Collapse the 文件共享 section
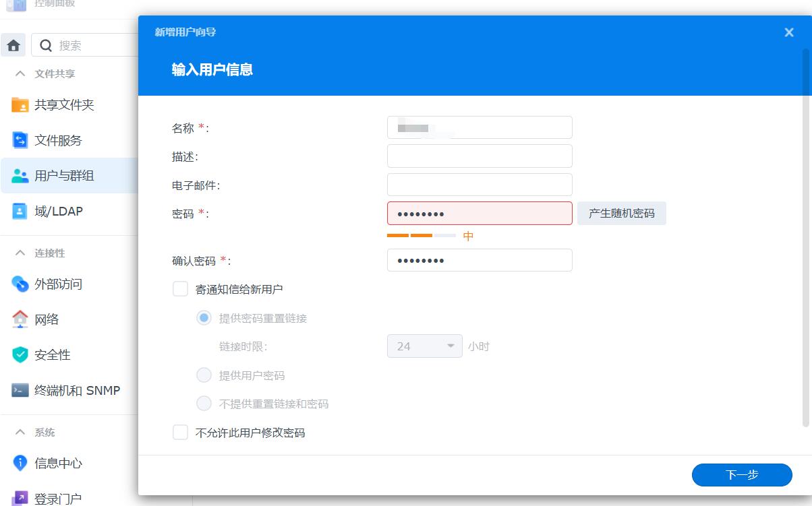 [21, 73]
